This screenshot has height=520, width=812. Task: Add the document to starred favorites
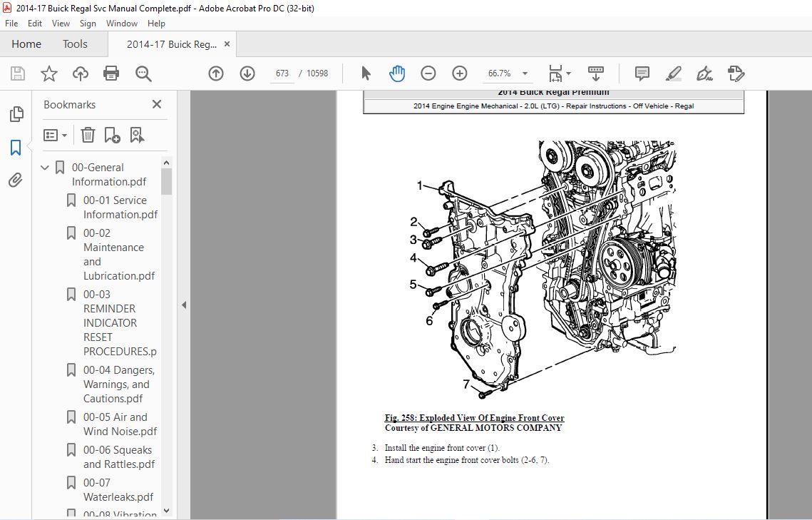tap(49, 73)
